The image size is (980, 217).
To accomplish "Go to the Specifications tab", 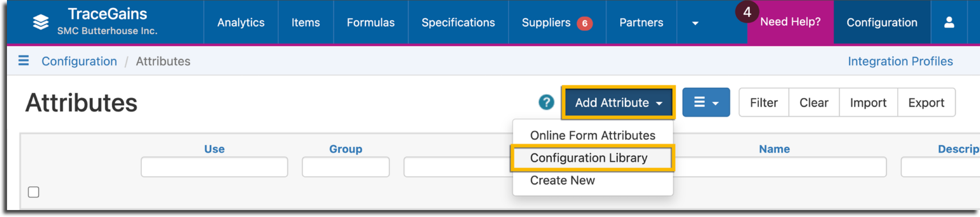I will (x=458, y=23).
